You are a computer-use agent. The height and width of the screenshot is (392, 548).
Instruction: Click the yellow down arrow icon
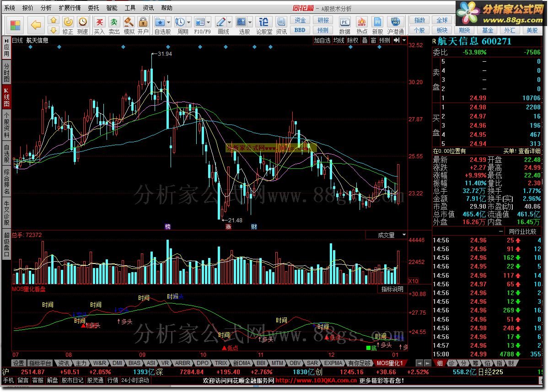point(54,30)
